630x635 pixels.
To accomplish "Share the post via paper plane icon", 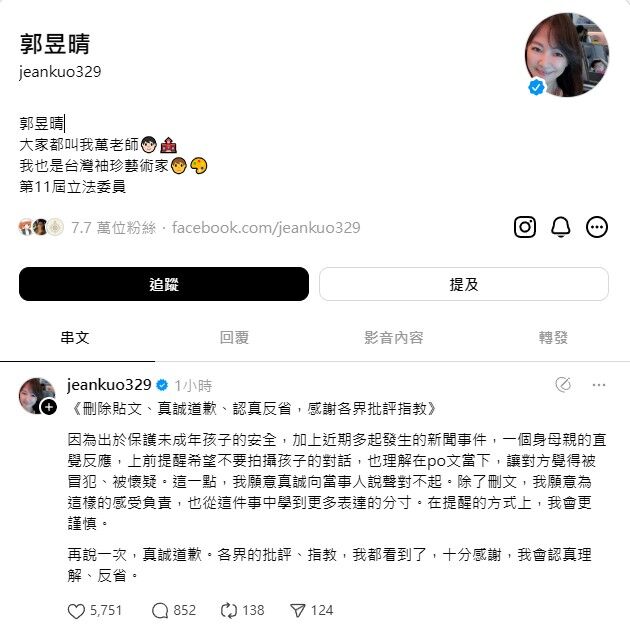I will pos(298,611).
